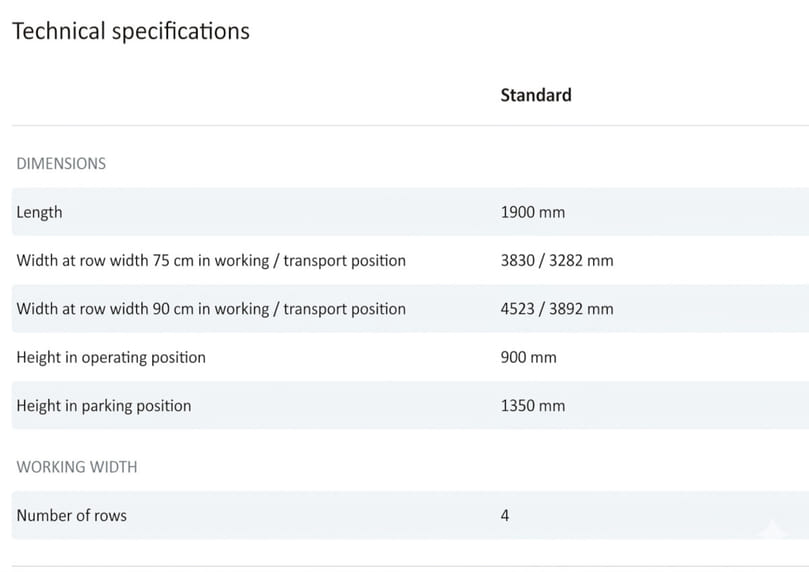Click the 1350 mm height value
The height and width of the screenshot is (572, 809).
(532, 406)
